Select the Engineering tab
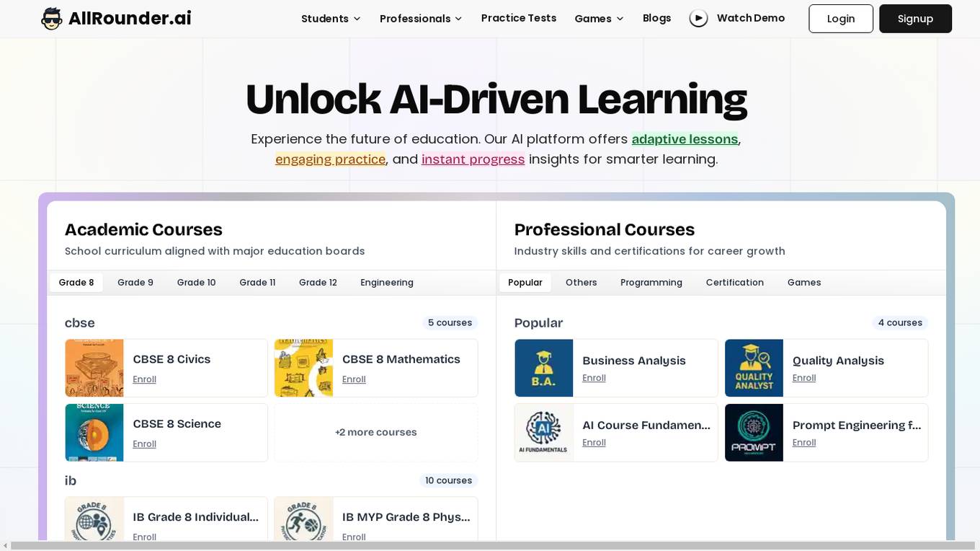 click(387, 283)
